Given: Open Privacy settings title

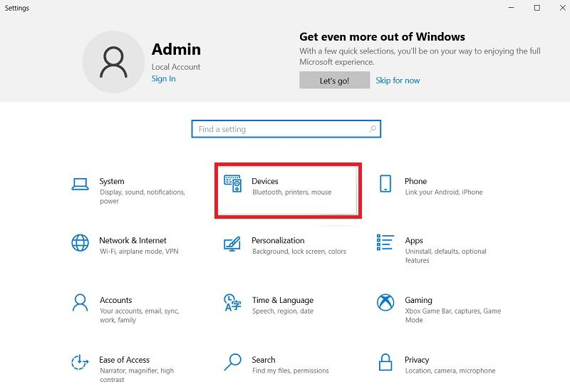Looking at the screenshot, I should tap(417, 360).
